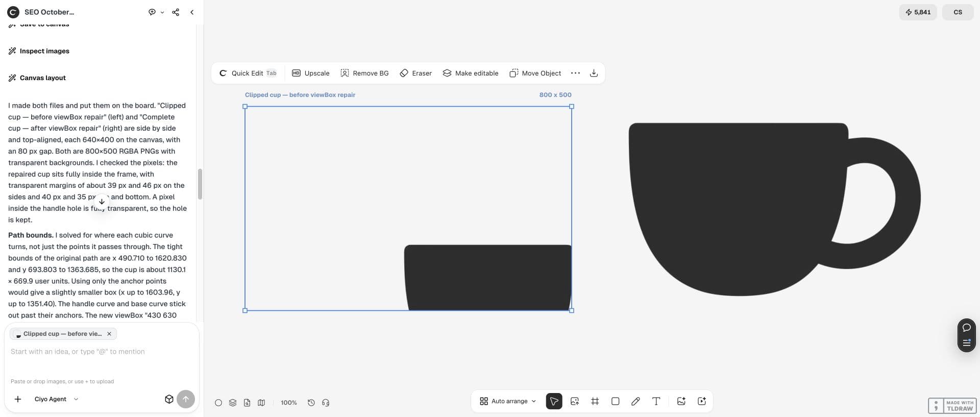
Task: Click the credits counter 5,841
Action: [x=918, y=12]
